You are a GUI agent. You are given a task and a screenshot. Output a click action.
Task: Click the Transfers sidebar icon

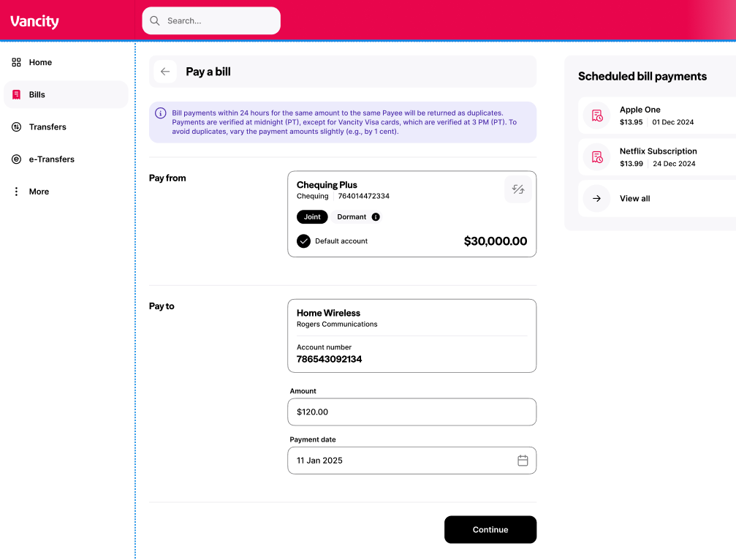coord(16,126)
